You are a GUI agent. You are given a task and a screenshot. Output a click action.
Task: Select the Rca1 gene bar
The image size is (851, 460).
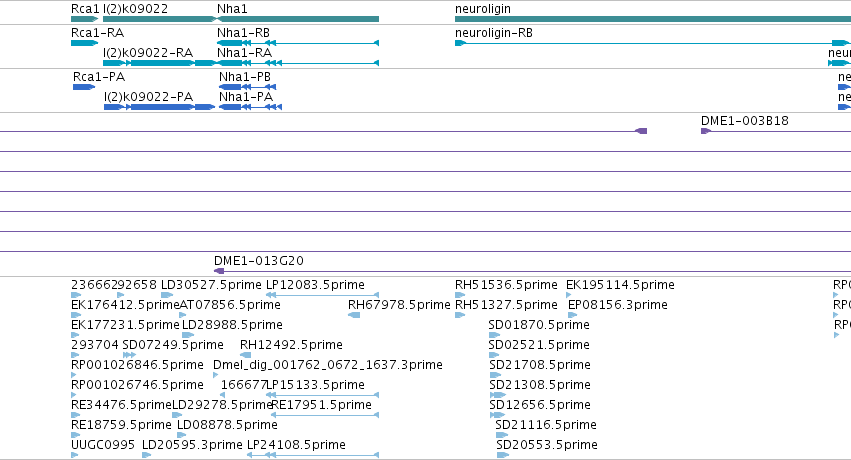[85, 19]
